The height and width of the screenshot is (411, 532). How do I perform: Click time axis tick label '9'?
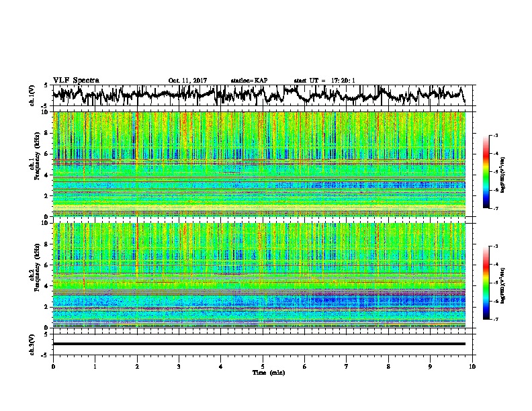(x=430, y=367)
